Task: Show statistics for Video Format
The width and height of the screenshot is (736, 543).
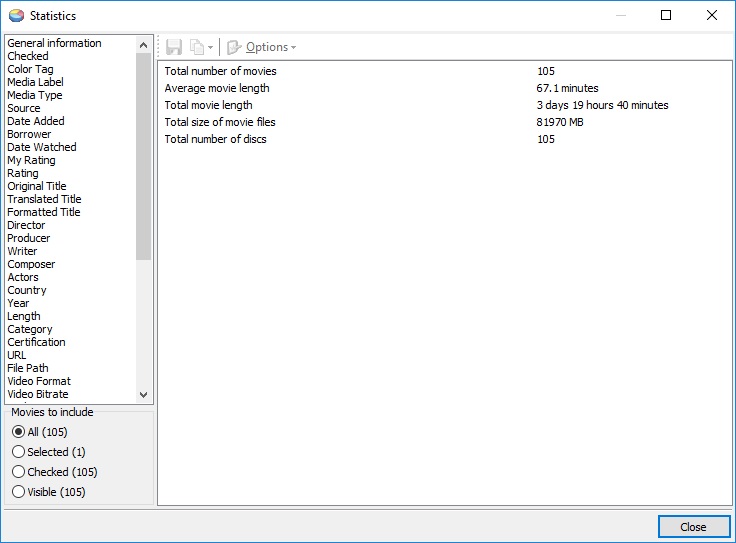Action: [x=39, y=381]
